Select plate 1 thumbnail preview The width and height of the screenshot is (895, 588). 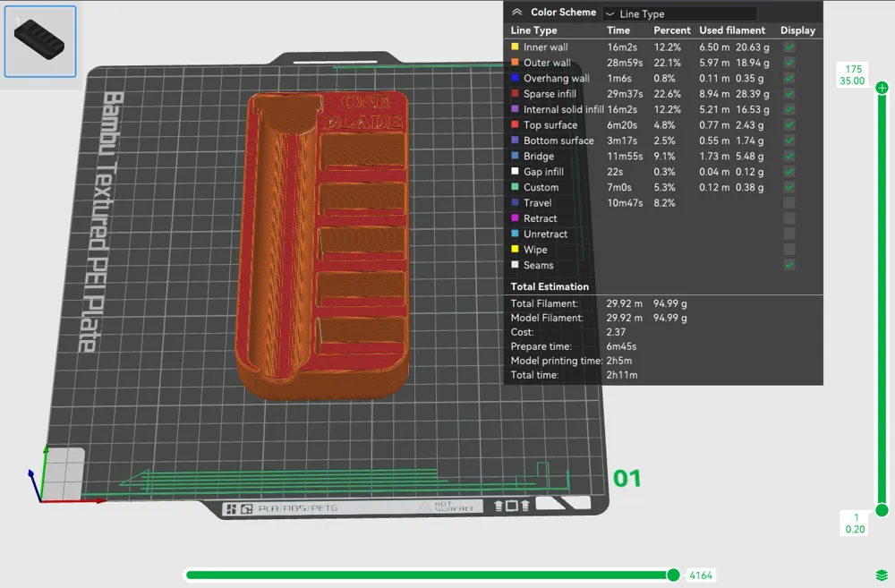click(40, 41)
